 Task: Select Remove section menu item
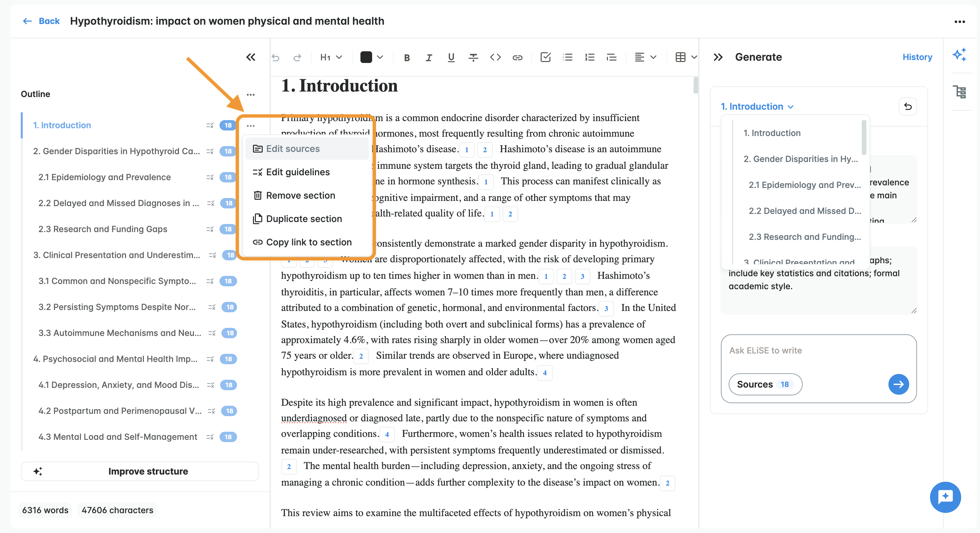pyautogui.click(x=307, y=195)
